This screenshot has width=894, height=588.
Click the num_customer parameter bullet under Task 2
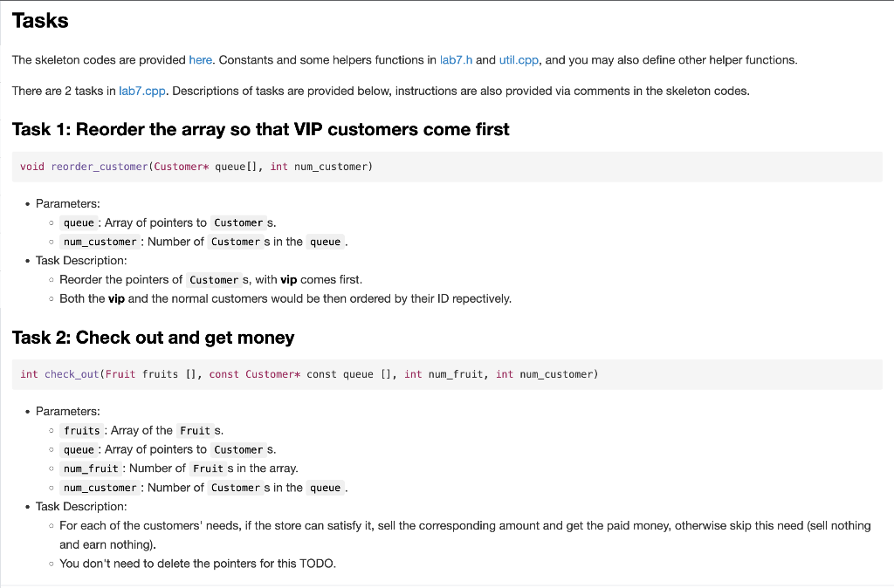pos(203,488)
